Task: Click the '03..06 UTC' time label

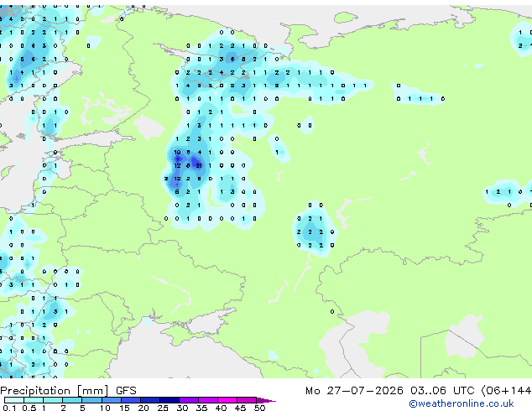Action: point(442,391)
